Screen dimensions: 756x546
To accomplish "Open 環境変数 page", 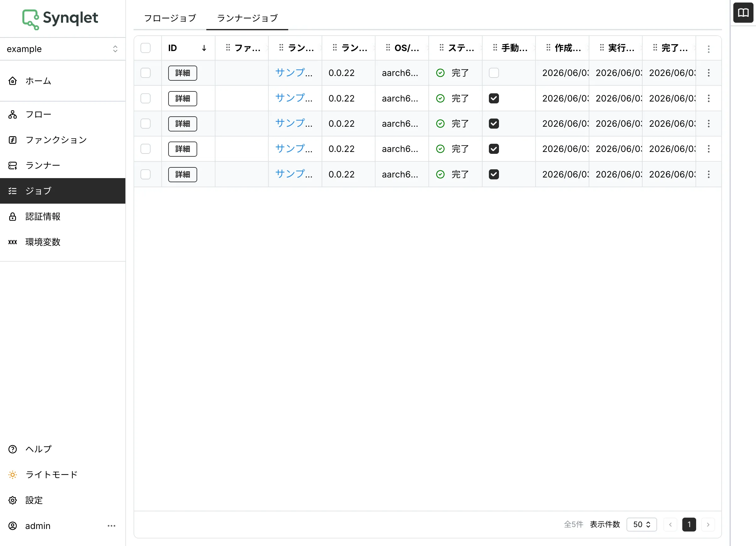I will pos(63,242).
